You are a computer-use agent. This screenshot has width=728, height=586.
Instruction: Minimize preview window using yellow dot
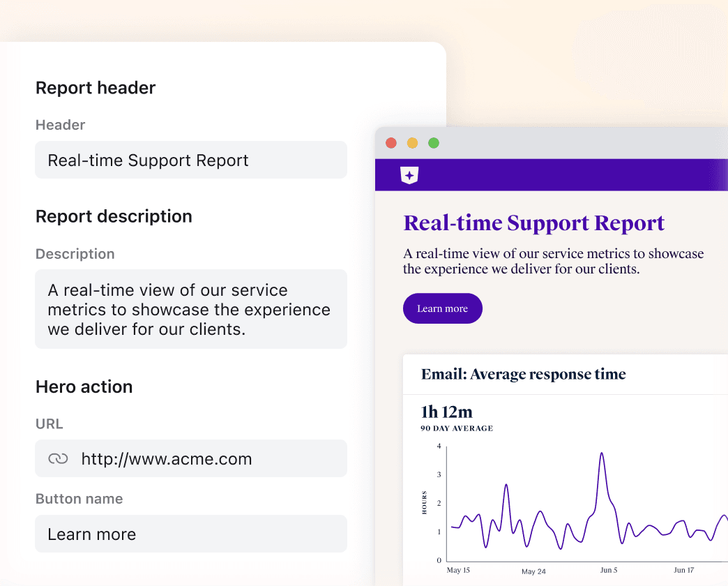[x=412, y=143]
